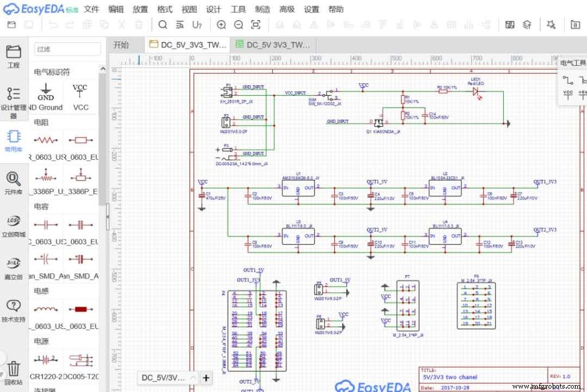This screenshot has height=392, width=587.
Task: Add a new sheet with the + button
Action: click(206, 378)
